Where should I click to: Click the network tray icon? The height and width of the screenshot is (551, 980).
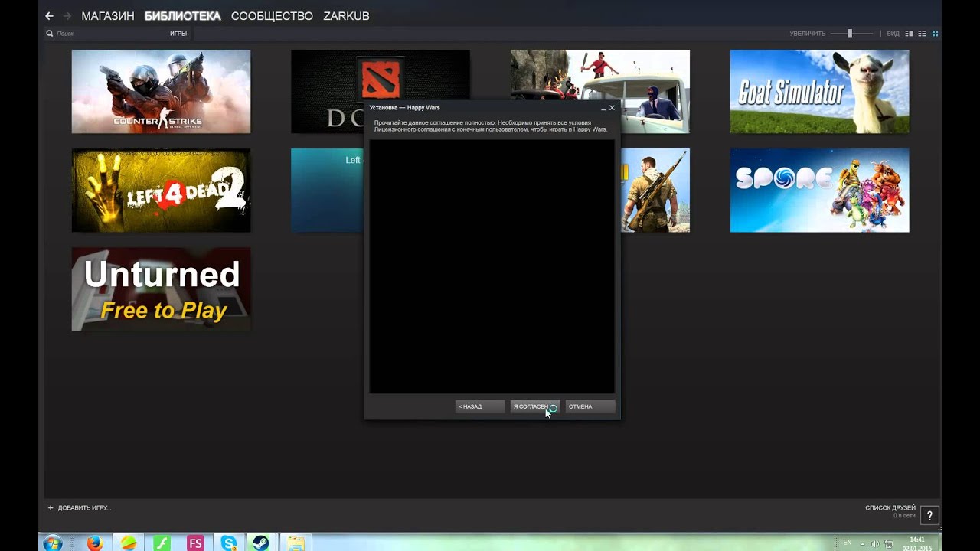[x=888, y=543]
